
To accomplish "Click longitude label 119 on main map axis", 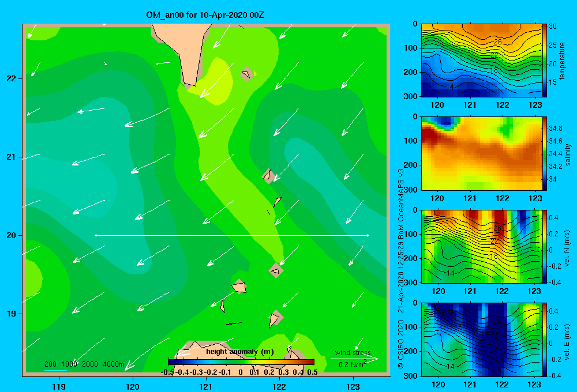I will (x=59, y=386).
